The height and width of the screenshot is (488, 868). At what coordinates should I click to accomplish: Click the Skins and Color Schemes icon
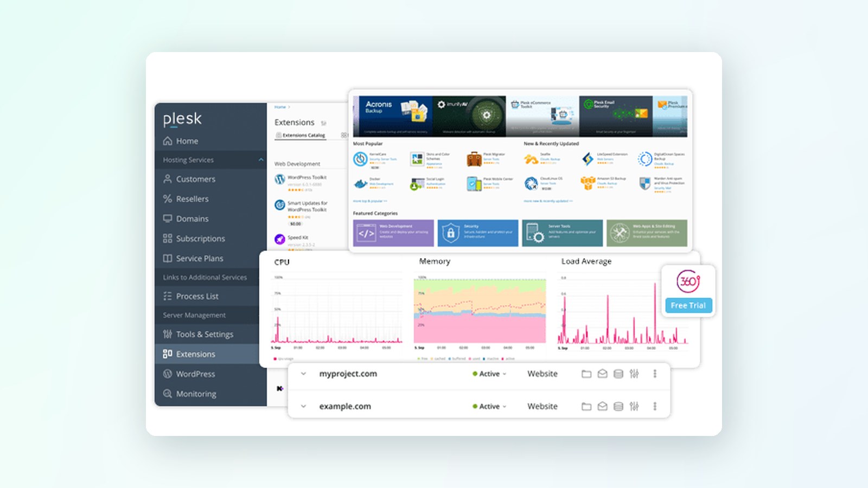coord(417,159)
